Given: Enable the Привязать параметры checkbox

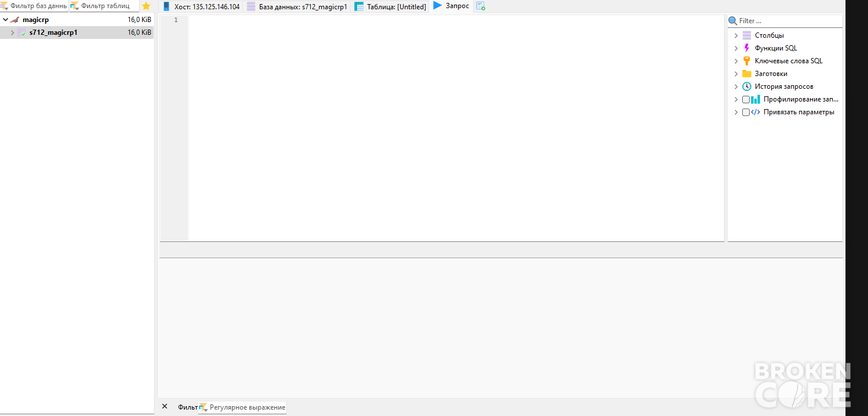Looking at the screenshot, I should tap(746, 112).
